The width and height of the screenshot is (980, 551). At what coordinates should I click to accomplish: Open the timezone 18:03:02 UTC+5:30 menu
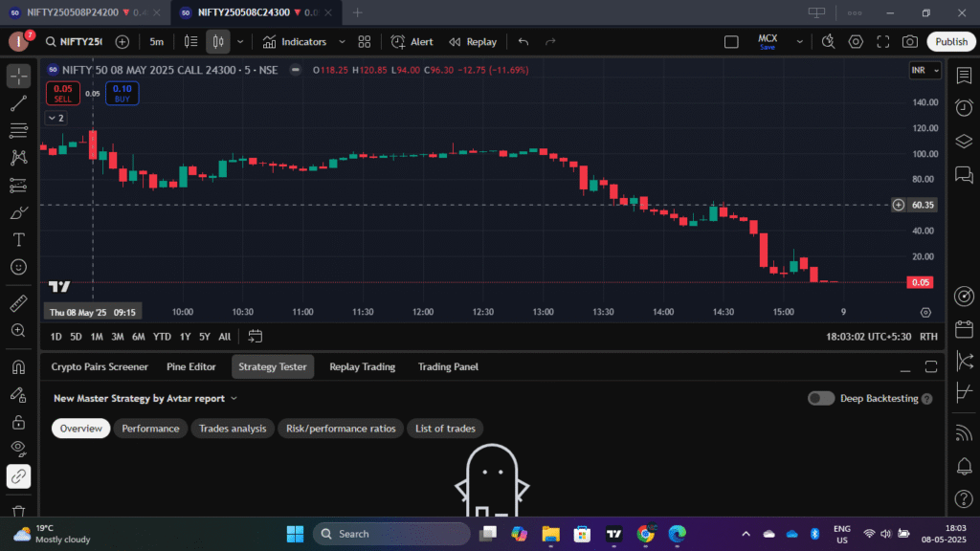[868, 337]
